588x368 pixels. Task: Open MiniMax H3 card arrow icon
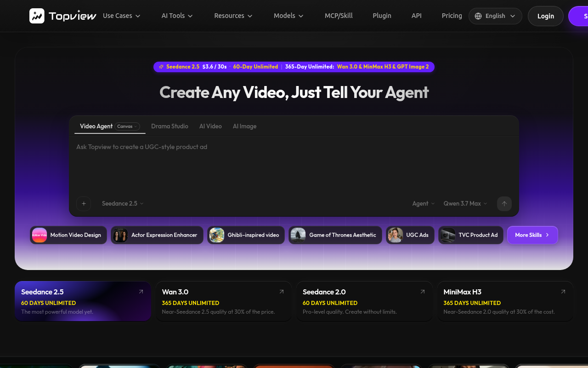[x=563, y=292]
